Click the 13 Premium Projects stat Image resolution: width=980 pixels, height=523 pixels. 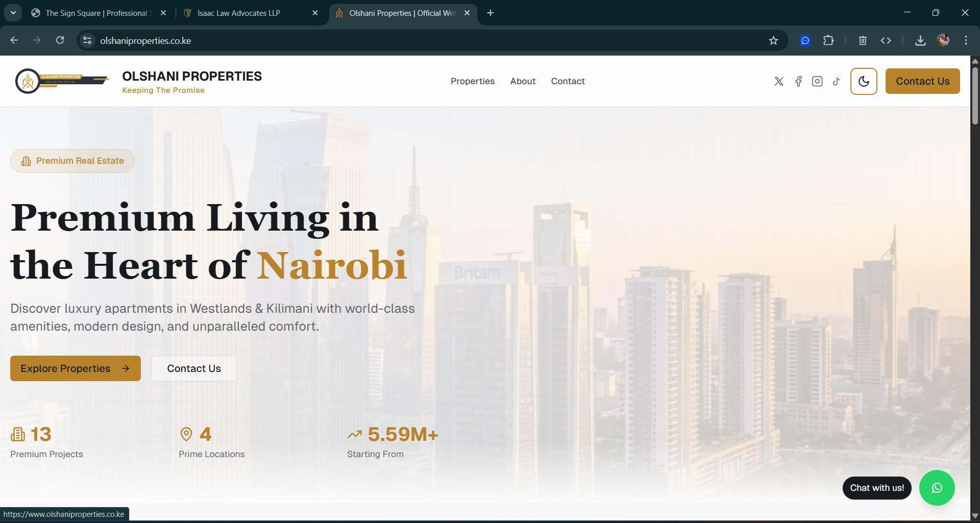click(46, 442)
